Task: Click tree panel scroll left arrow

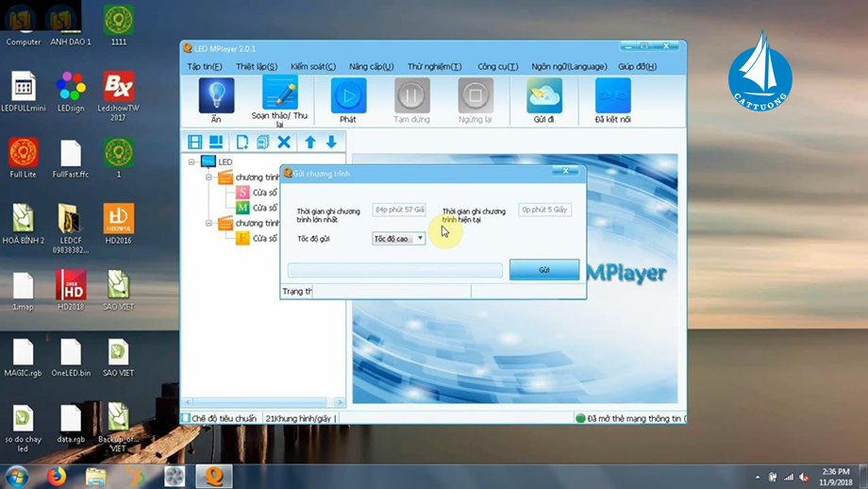Action: (x=188, y=402)
